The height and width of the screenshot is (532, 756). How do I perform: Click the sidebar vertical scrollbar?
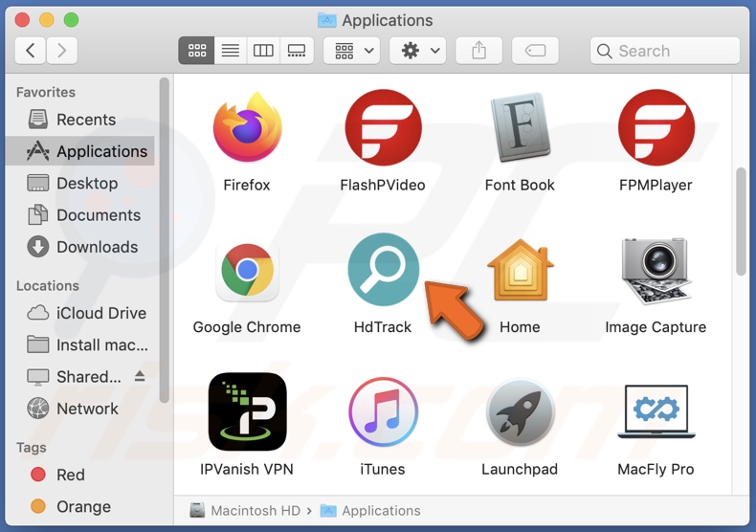tap(164, 240)
